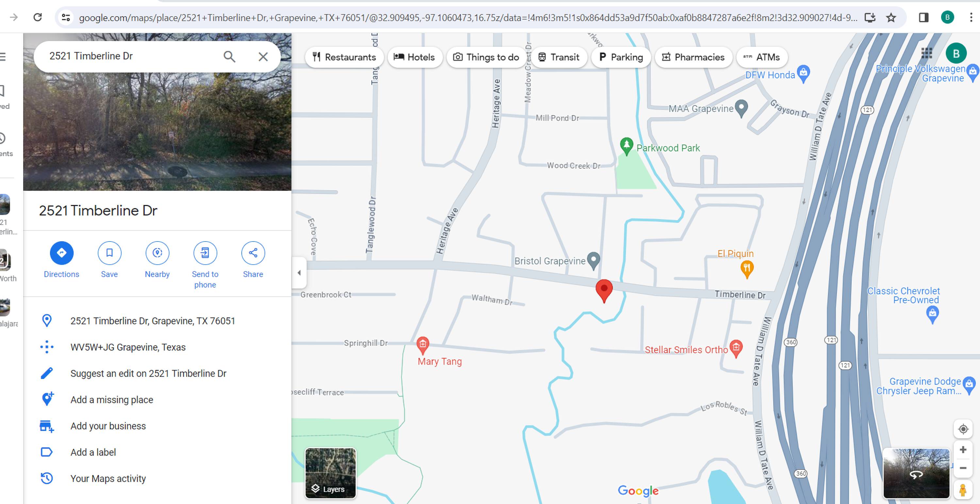
Task: Select the Street View pegman
Action: click(963, 490)
